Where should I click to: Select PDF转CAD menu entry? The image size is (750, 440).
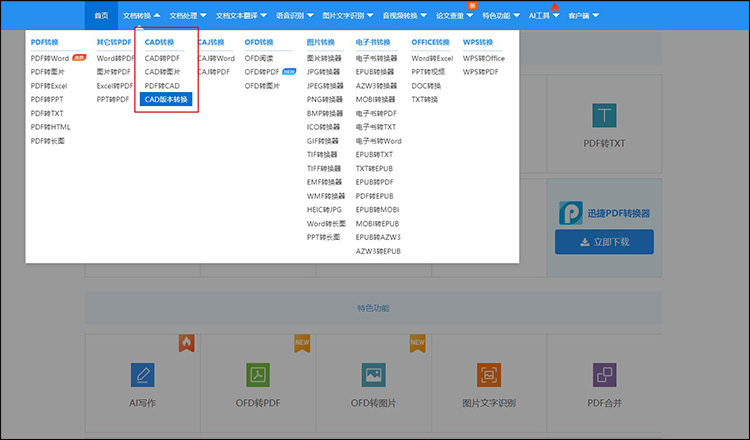(162, 86)
